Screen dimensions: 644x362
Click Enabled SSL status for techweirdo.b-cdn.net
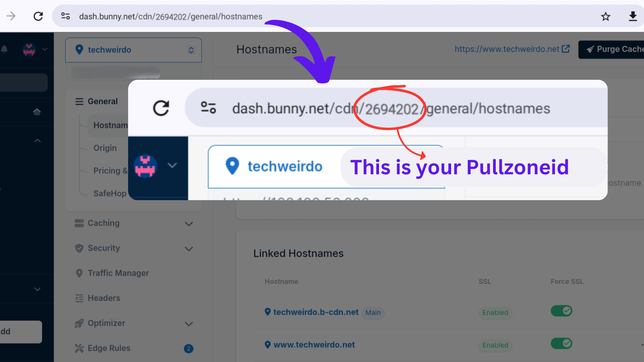(x=495, y=313)
